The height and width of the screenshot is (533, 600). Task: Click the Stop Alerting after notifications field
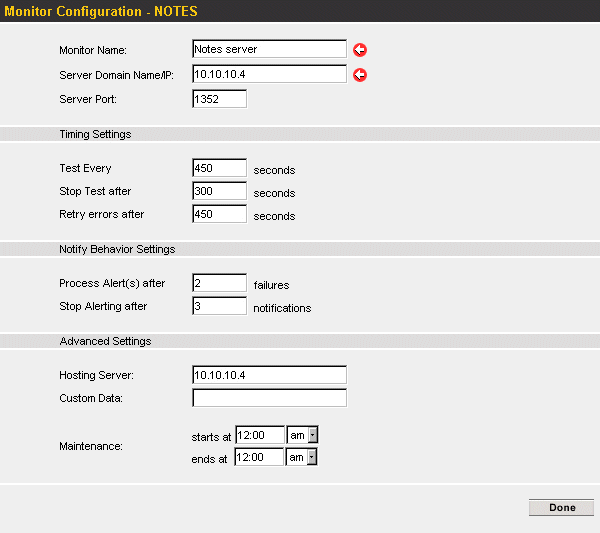pyautogui.click(x=220, y=306)
